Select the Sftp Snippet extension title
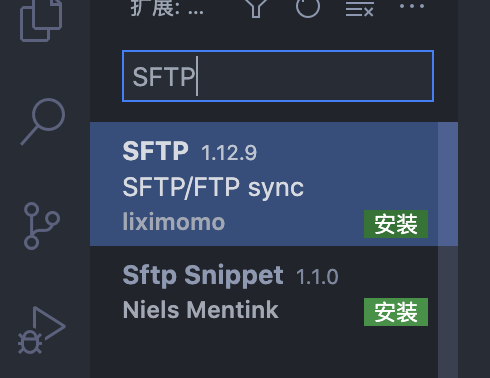490x378 pixels. 203,276
